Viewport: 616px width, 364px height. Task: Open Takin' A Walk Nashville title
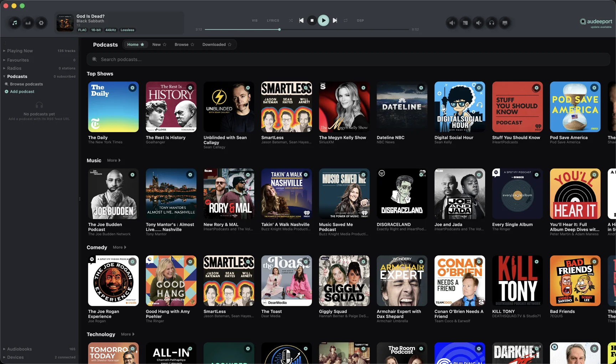(x=285, y=225)
